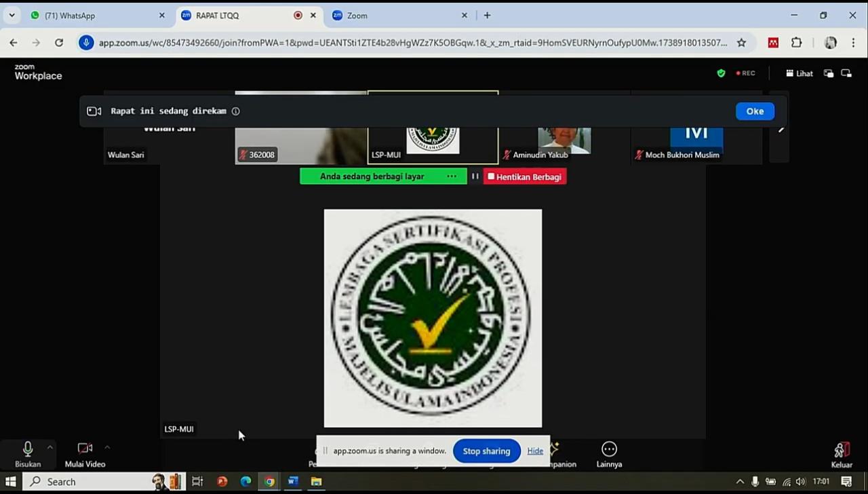
Task: Show the next participants with the gallery arrow
Action: coord(781,128)
